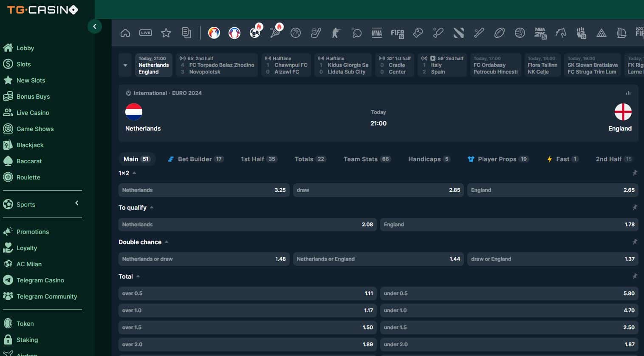Switch to the Team Stats tab
644x356 pixels.
click(367, 159)
